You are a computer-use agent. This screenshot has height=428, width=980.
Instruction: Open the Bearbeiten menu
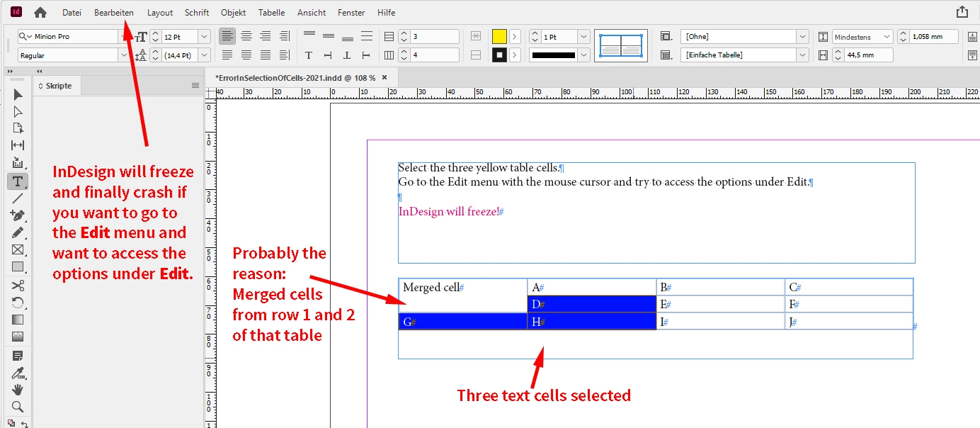(x=114, y=13)
